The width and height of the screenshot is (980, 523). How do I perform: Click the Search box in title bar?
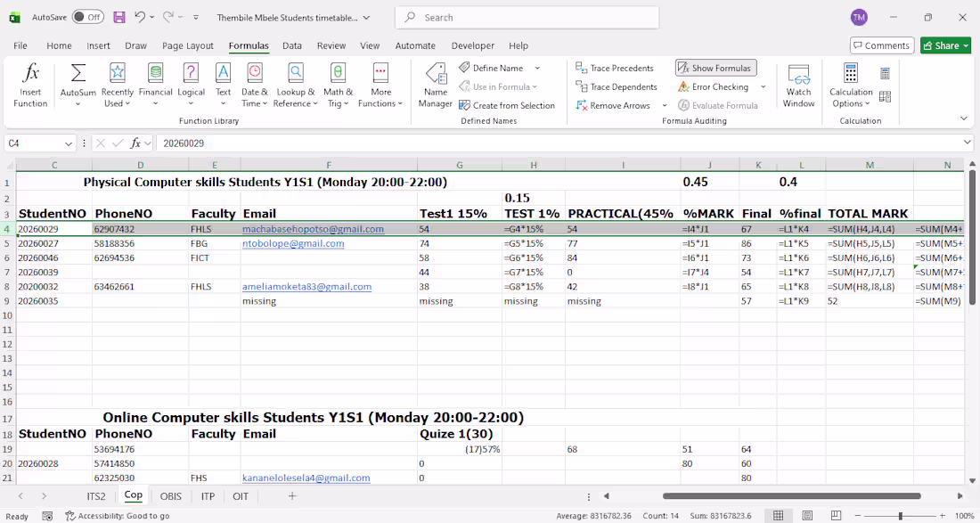(527, 18)
